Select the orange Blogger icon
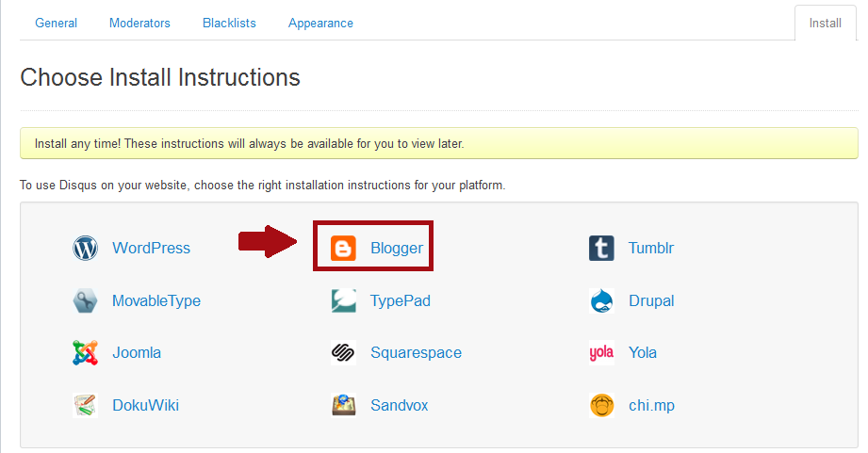 343,248
